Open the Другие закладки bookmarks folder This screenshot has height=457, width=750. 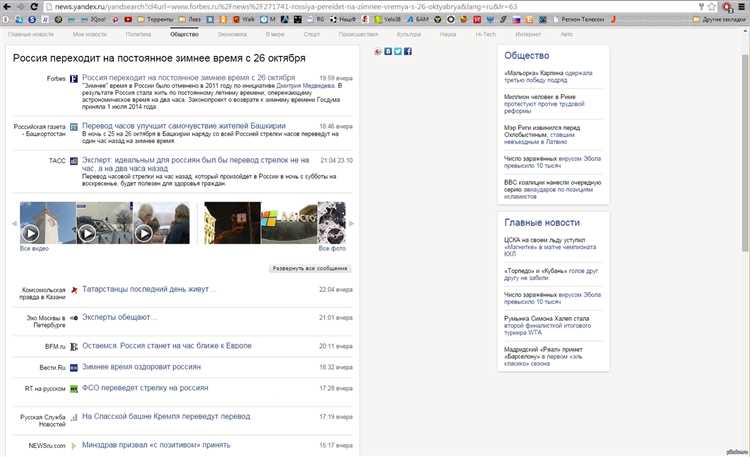coord(725,19)
